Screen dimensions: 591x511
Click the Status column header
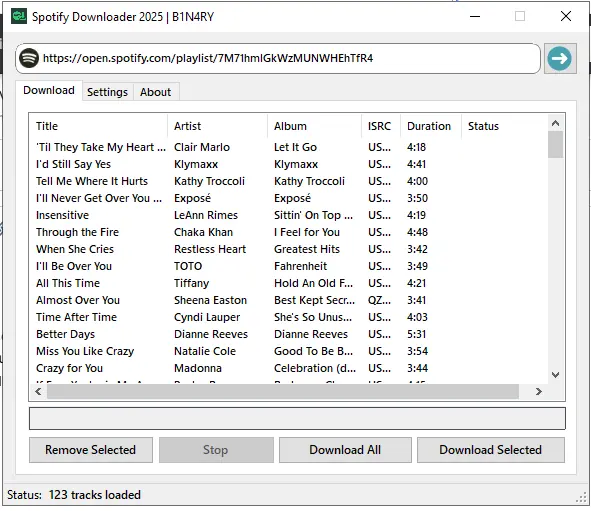click(x=504, y=126)
